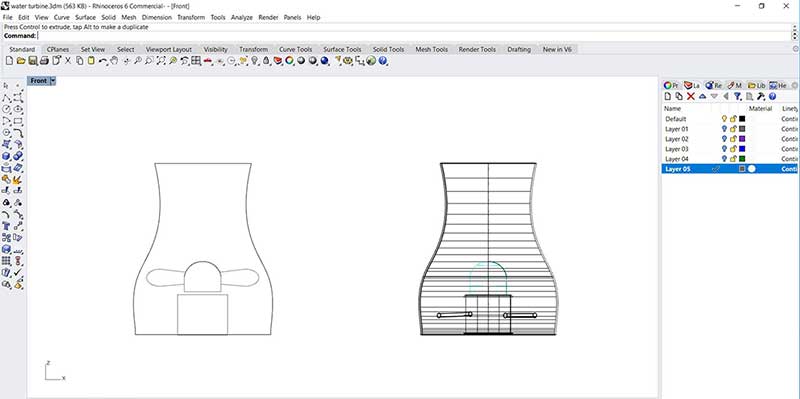Toggle visibility bulb of Default layer
The height and width of the screenshot is (399, 800).
(724, 119)
